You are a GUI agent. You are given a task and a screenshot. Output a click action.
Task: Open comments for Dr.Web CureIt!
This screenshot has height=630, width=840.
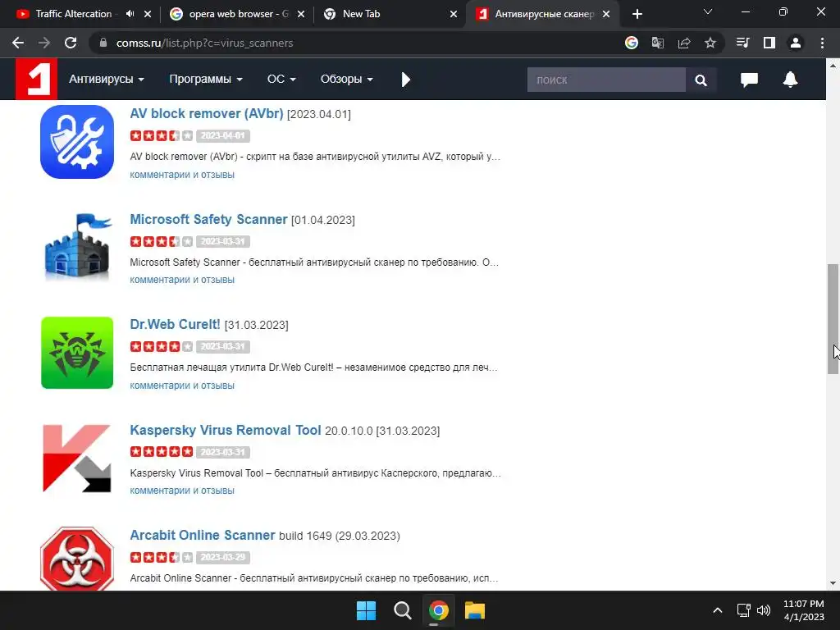tap(182, 386)
